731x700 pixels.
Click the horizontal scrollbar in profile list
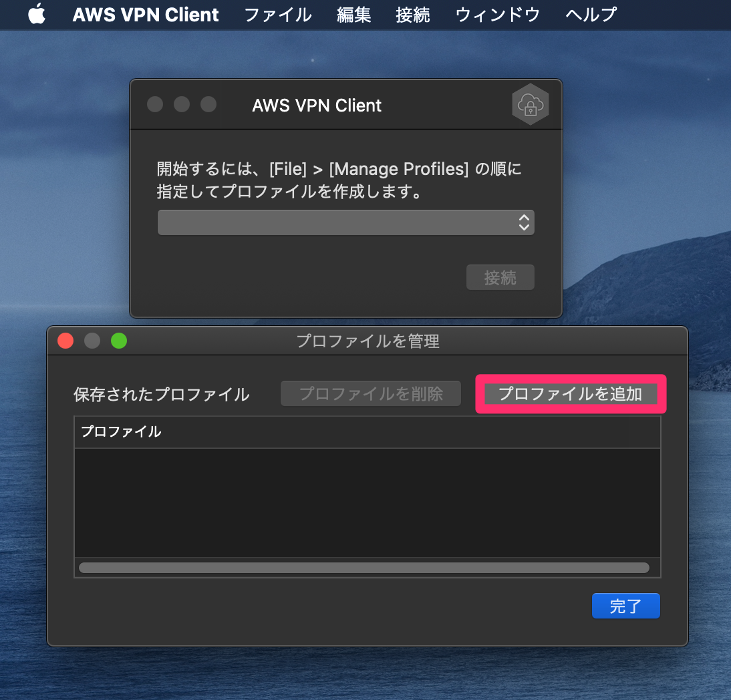click(364, 568)
